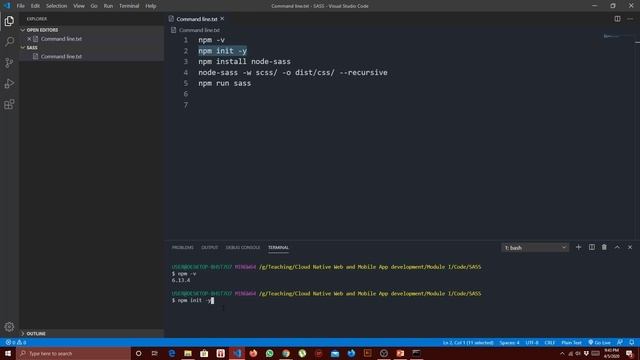Open the Edit menu

click(35, 6)
